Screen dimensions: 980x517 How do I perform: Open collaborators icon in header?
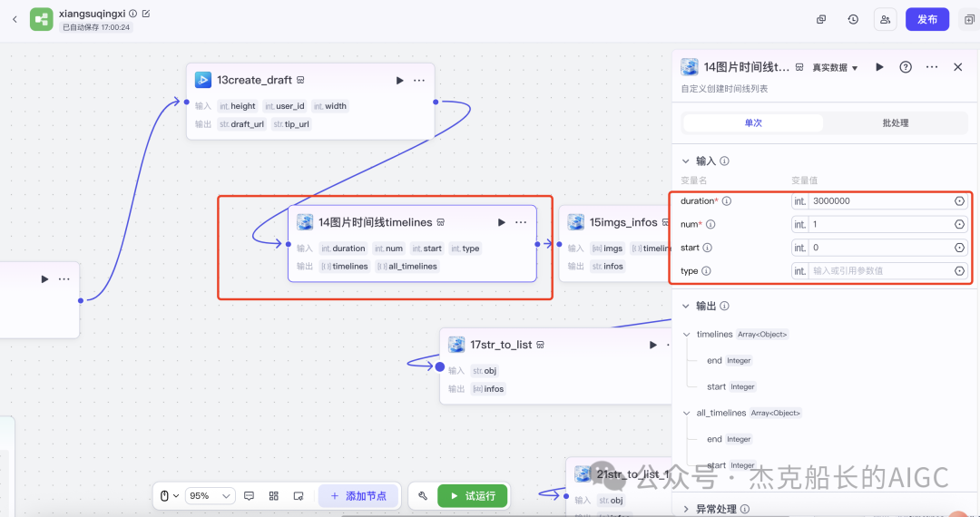[x=885, y=19]
